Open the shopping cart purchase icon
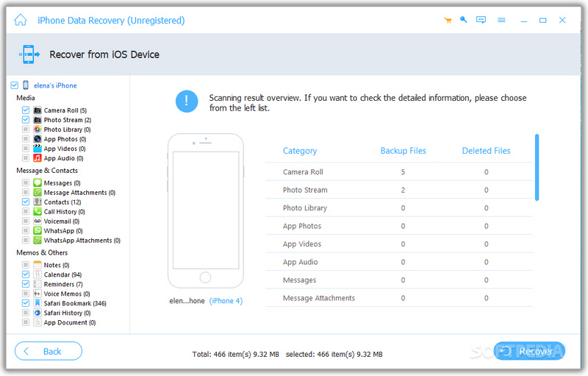The width and height of the screenshot is (588, 376). point(448,20)
